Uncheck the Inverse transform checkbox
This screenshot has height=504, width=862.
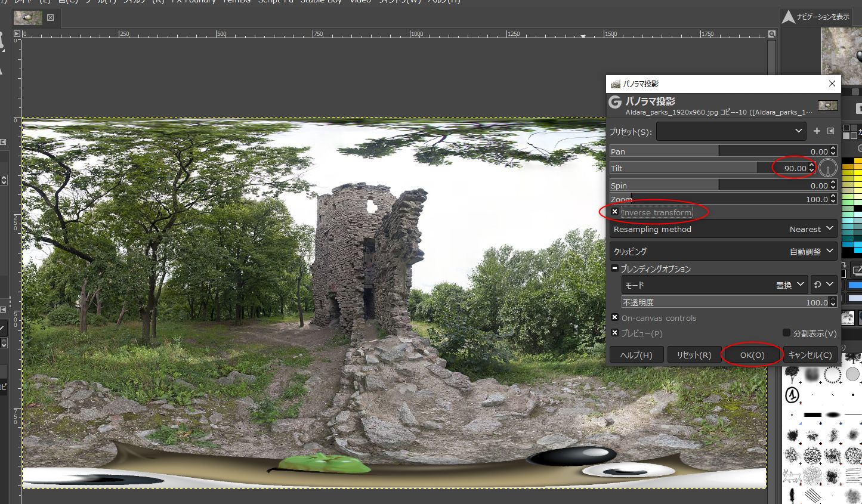(x=615, y=212)
